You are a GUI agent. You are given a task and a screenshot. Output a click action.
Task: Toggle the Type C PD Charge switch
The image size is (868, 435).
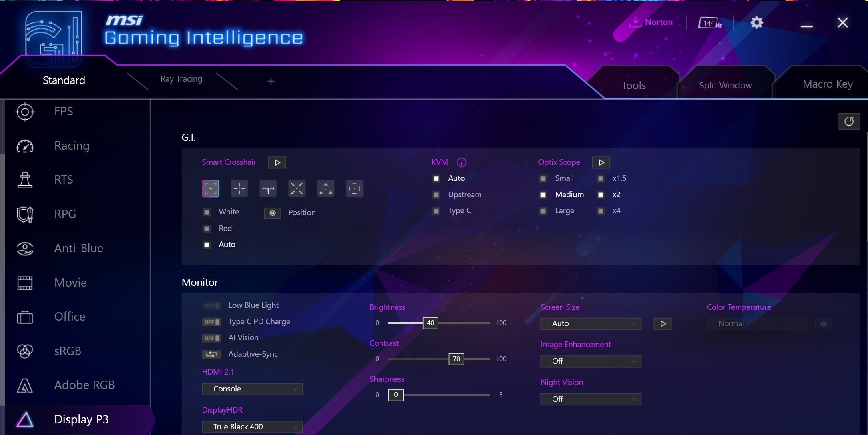tap(211, 322)
